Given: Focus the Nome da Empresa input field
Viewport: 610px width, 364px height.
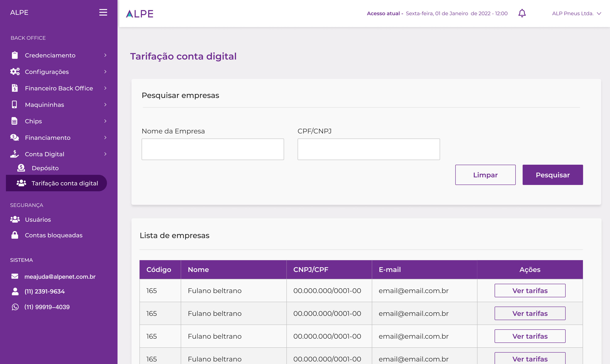Looking at the screenshot, I should pyautogui.click(x=213, y=149).
